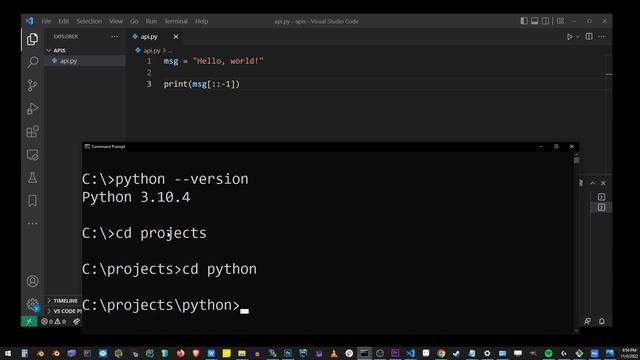Customize layout icon in title bar
This screenshot has height=360, width=640.
tap(560, 21)
